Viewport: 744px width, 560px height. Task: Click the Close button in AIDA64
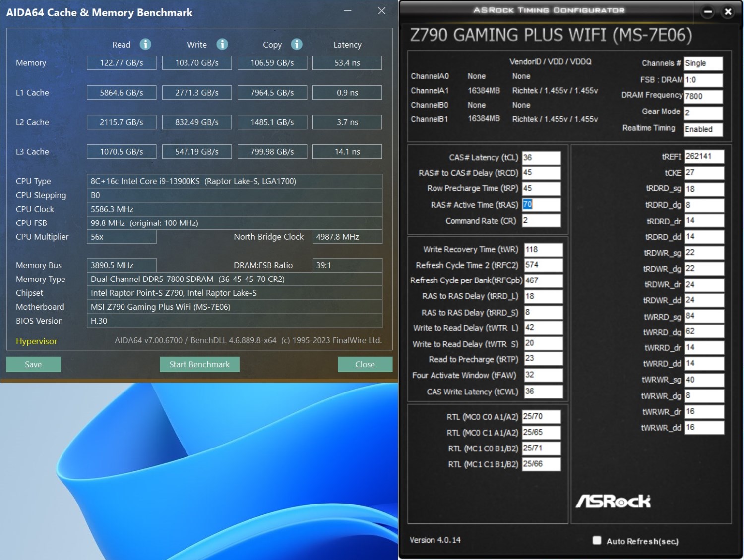[x=365, y=364]
